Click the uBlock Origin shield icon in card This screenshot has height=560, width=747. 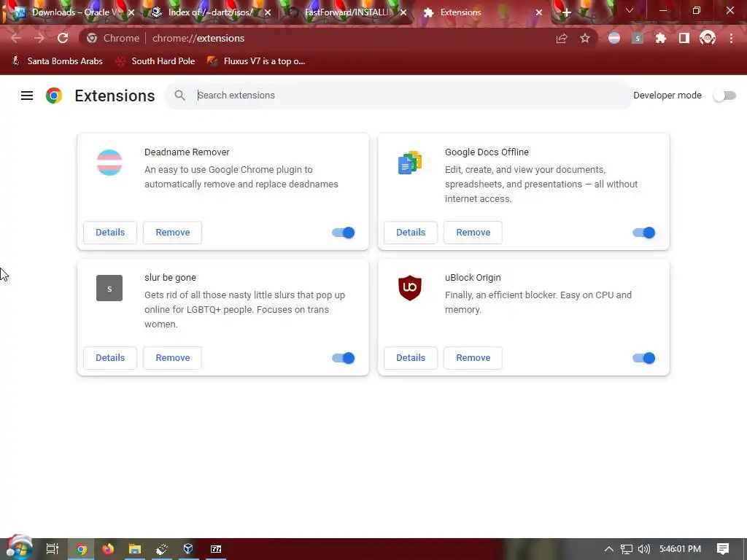(x=410, y=288)
